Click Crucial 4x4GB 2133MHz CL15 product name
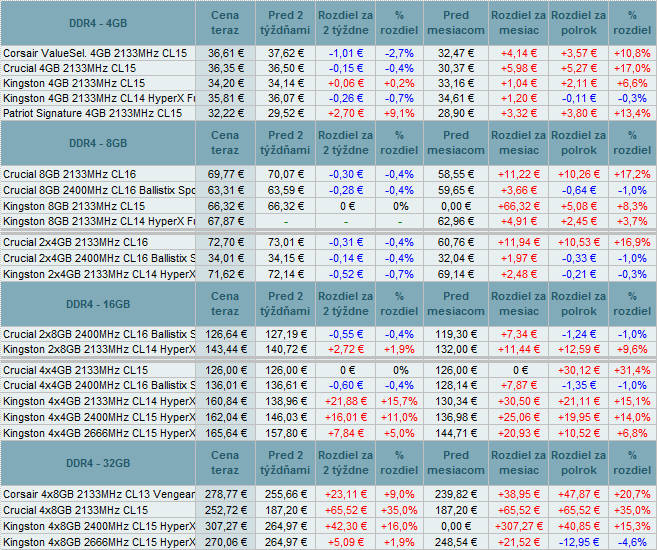This screenshot has width=657, height=550. (x=75, y=370)
